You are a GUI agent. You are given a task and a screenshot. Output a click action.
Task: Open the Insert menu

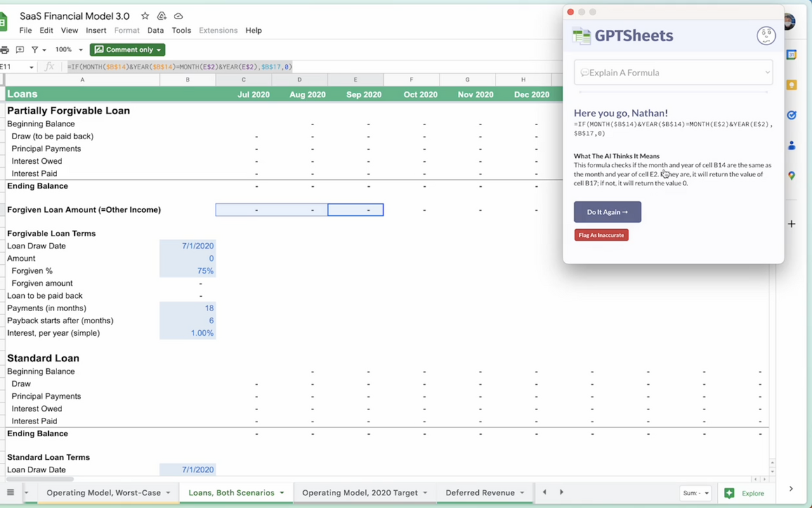tap(96, 30)
